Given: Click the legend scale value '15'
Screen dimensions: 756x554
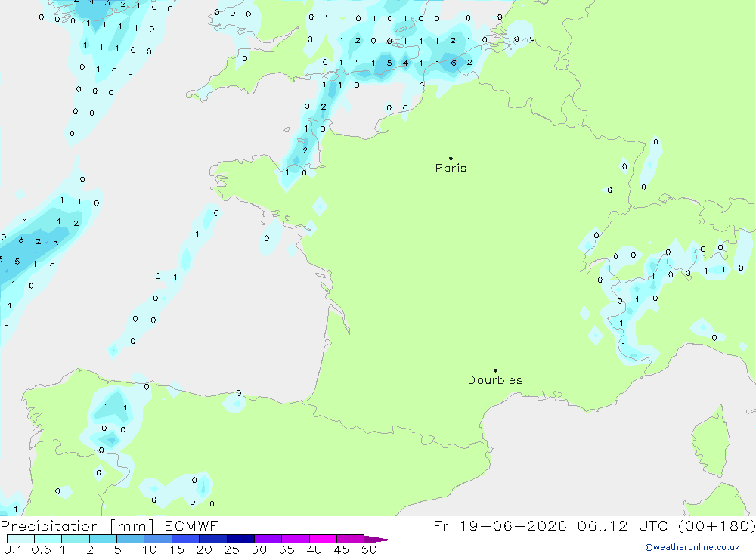Looking at the screenshot, I should click(177, 549).
